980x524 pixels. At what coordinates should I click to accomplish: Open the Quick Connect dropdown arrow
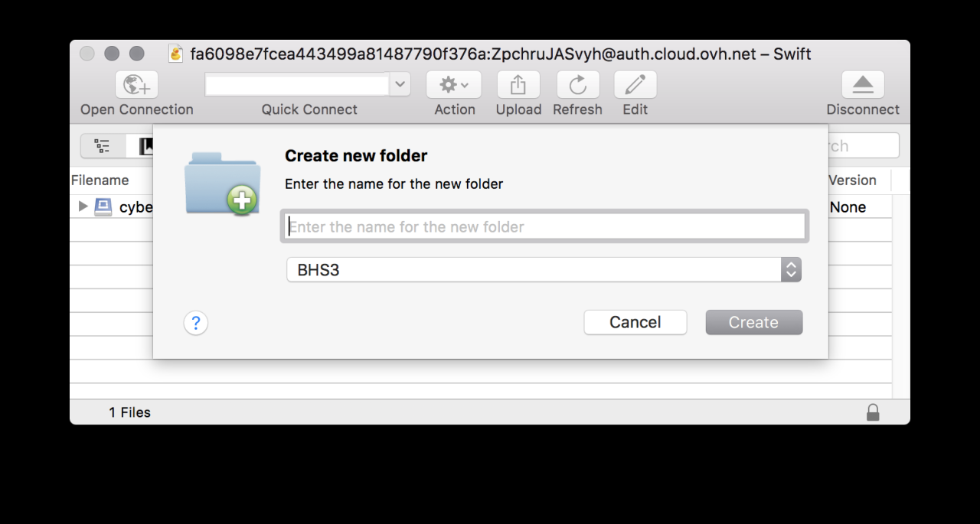[400, 84]
